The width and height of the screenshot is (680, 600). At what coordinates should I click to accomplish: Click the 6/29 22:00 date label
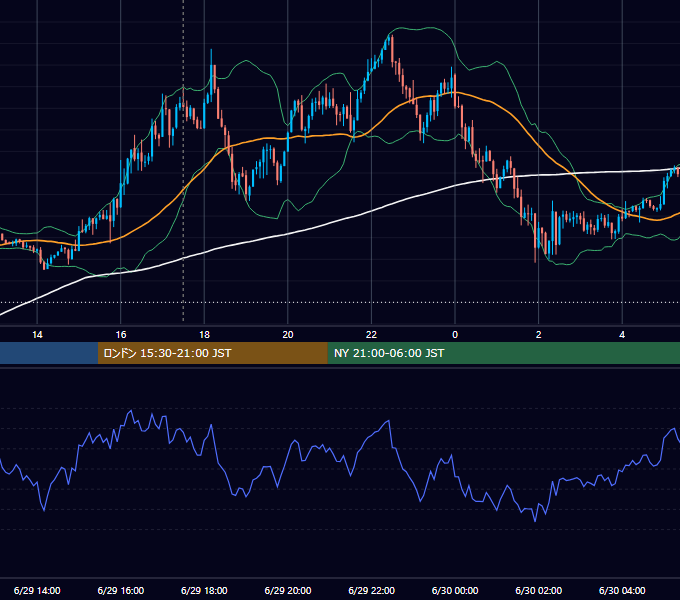[x=372, y=590]
